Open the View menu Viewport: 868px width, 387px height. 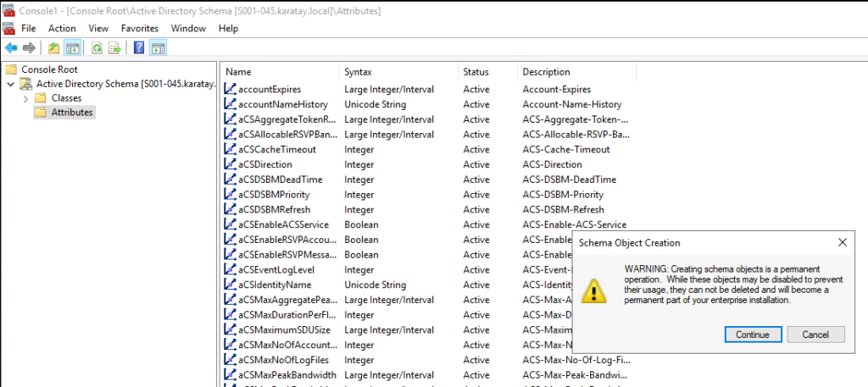98,28
